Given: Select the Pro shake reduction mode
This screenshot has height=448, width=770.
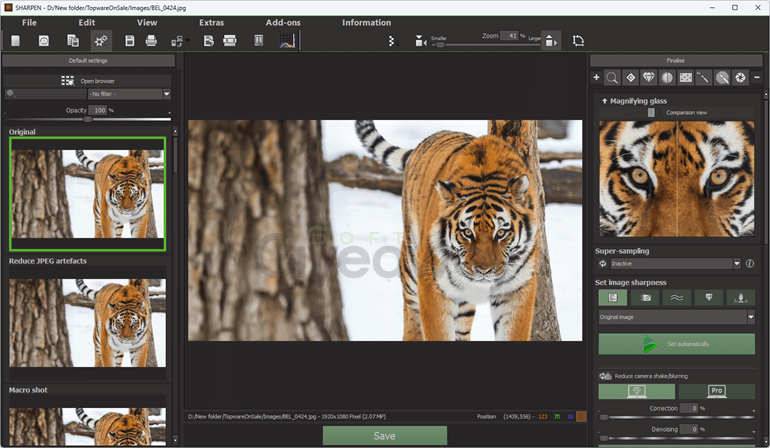Looking at the screenshot, I should point(716,391).
